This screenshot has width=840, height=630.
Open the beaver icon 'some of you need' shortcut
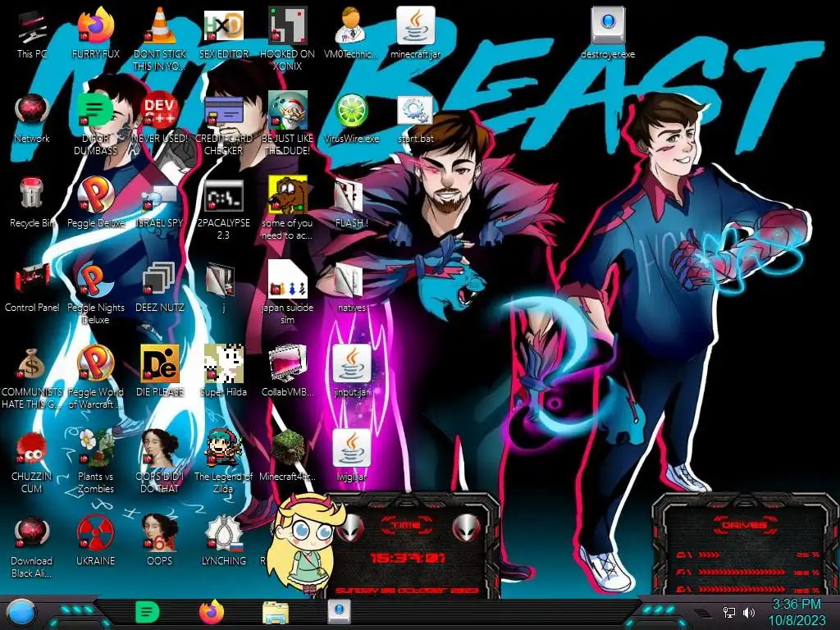[x=287, y=208]
